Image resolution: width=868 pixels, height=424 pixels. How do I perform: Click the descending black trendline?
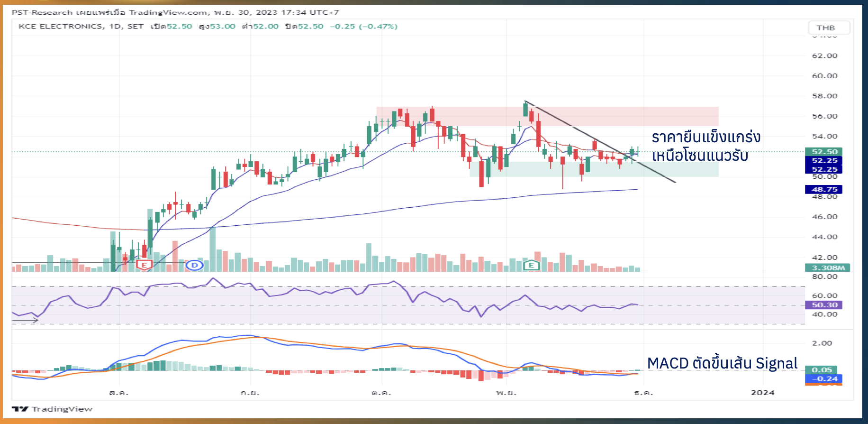[600, 142]
